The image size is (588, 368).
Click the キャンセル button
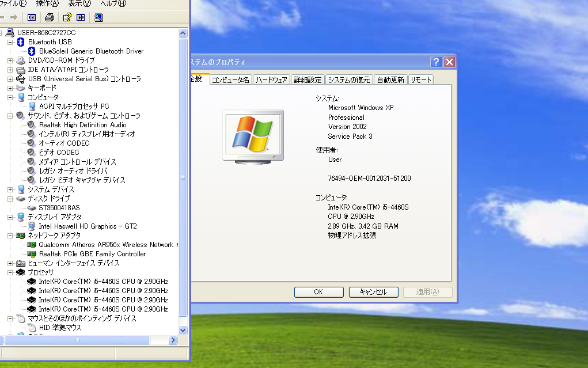[374, 292]
